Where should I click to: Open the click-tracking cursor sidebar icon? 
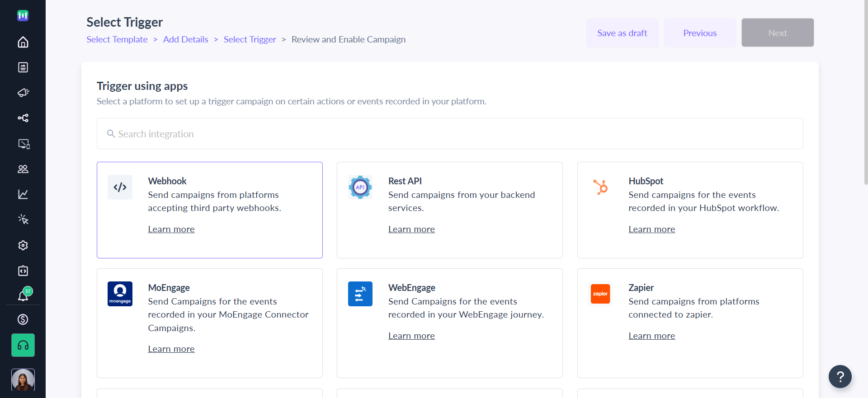[x=23, y=220]
